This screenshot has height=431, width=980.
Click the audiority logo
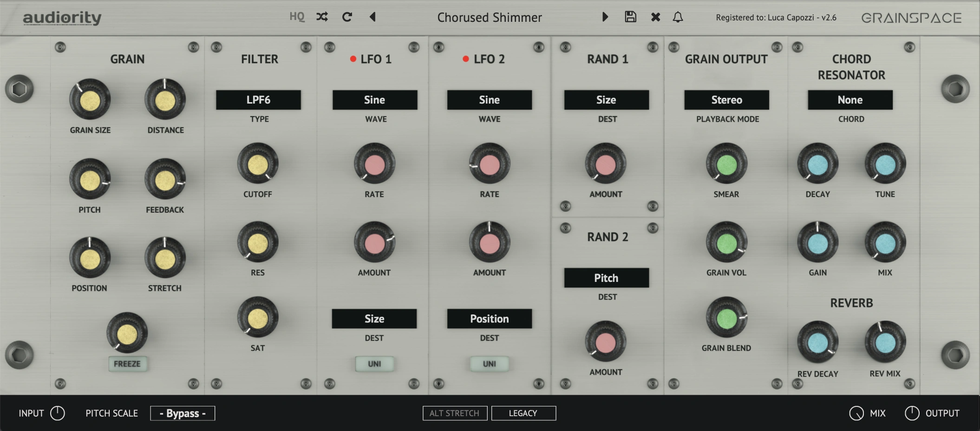(x=62, y=18)
